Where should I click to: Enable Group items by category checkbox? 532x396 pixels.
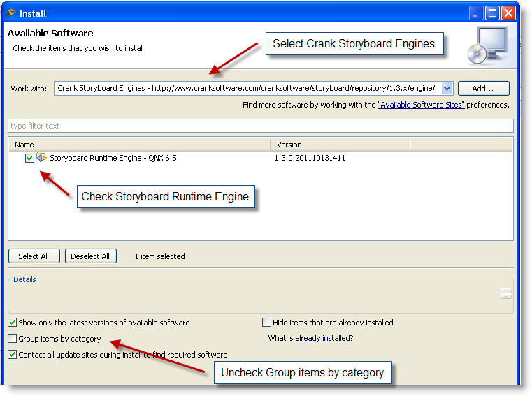coord(12,338)
